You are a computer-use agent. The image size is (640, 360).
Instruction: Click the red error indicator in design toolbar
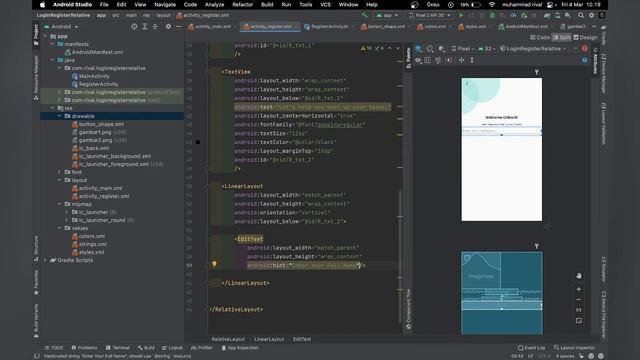coord(584,48)
